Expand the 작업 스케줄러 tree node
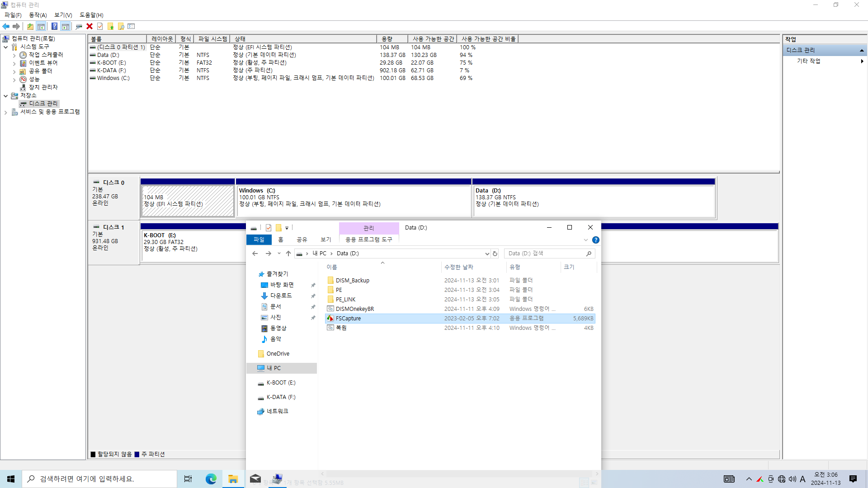 coord(14,55)
